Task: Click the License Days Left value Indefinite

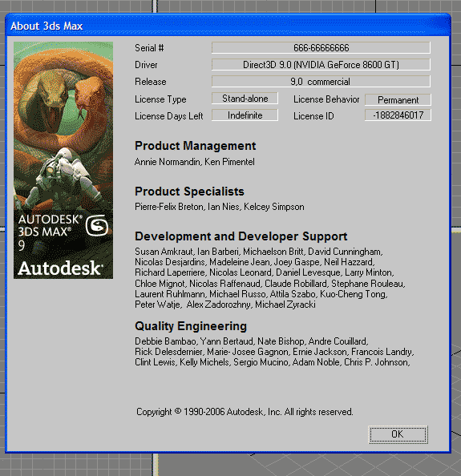Action: click(245, 115)
